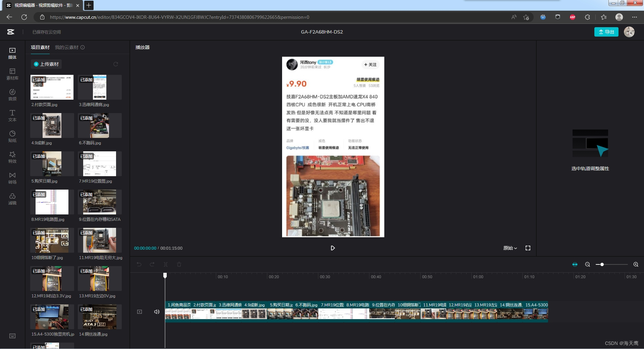The width and height of the screenshot is (644, 349).
Task: Click the redo arrow in timeline toolbar
Action: pyautogui.click(x=152, y=264)
